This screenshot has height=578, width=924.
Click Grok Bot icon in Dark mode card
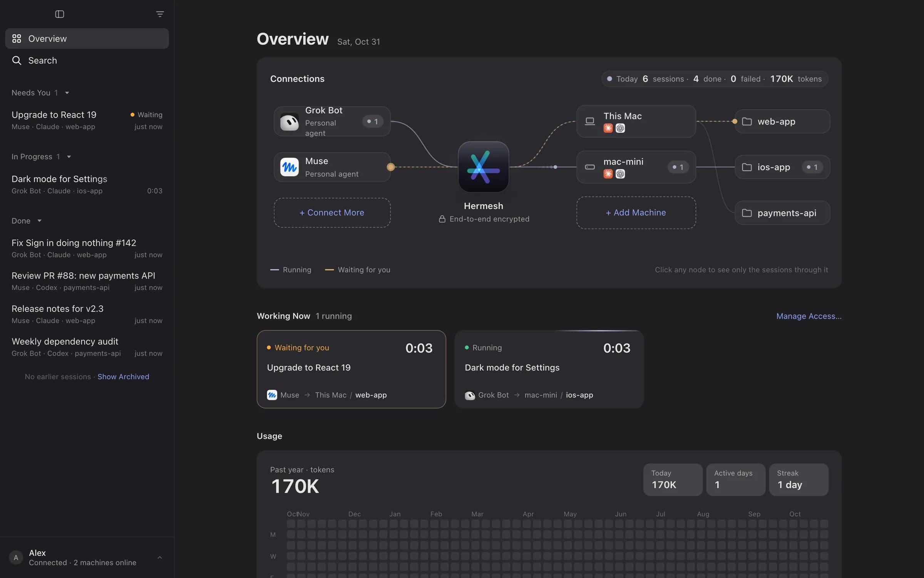pyautogui.click(x=470, y=395)
